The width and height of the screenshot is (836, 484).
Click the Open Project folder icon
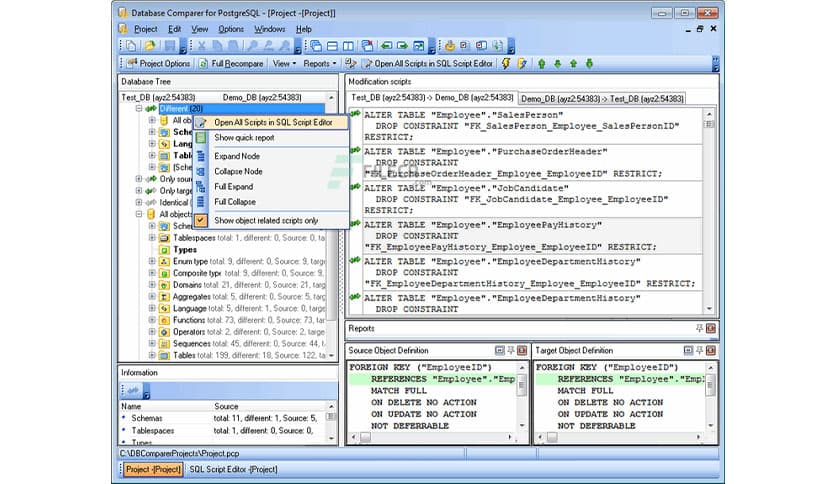point(150,46)
